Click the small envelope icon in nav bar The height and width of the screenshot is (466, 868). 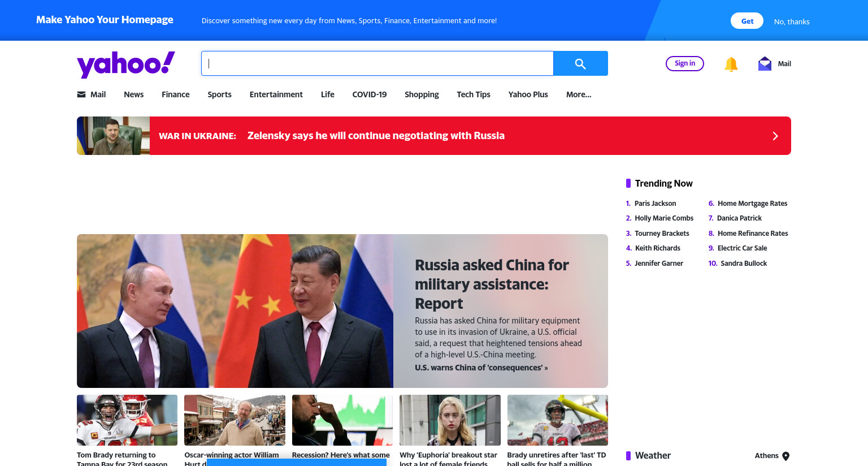[x=81, y=94]
